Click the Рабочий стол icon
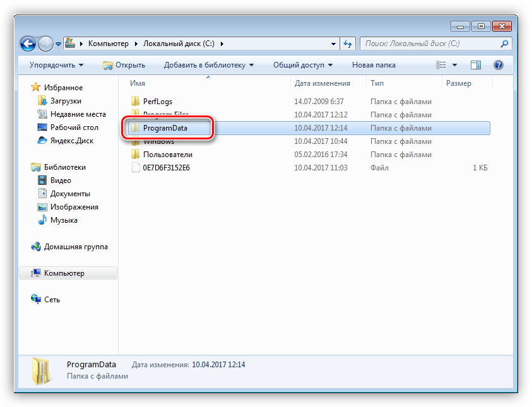 point(42,127)
